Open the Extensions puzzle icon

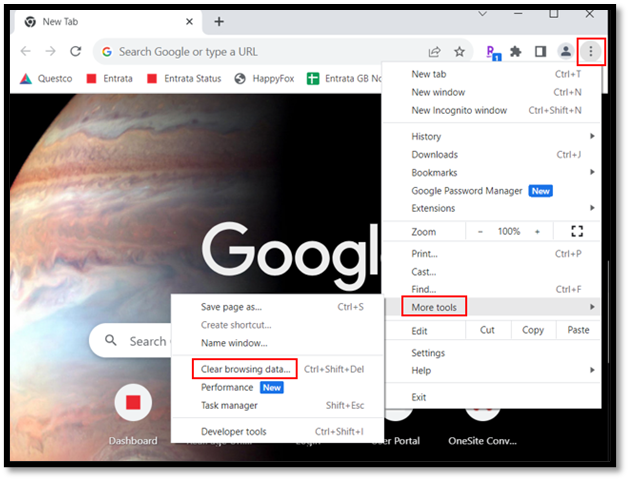[x=515, y=51]
